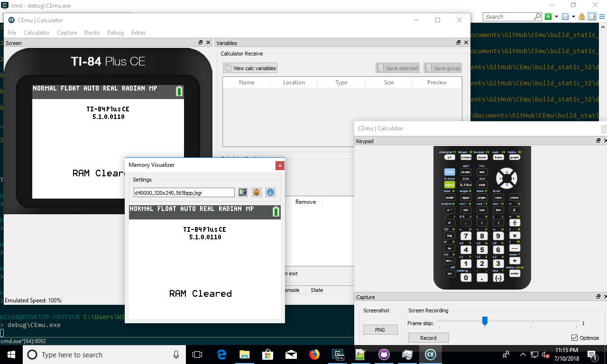
Task: Open the Debug menu
Action: coord(115,33)
